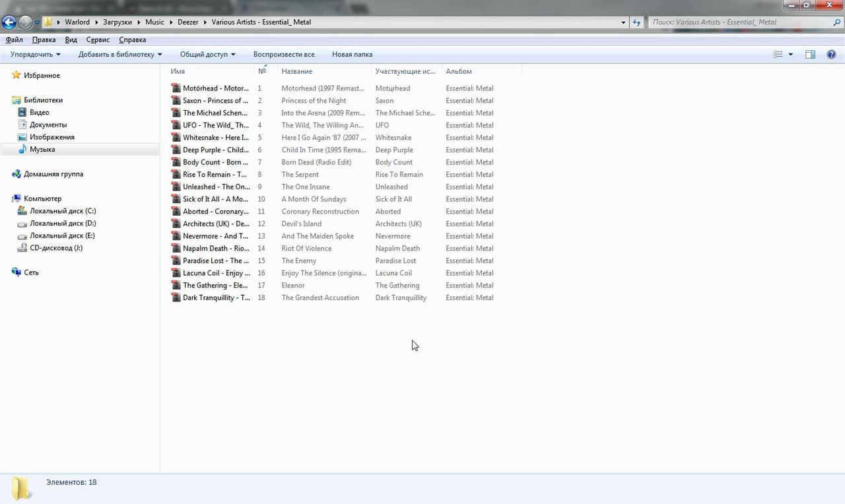
Task: Select the Документы library icon
Action: [x=22, y=125]
